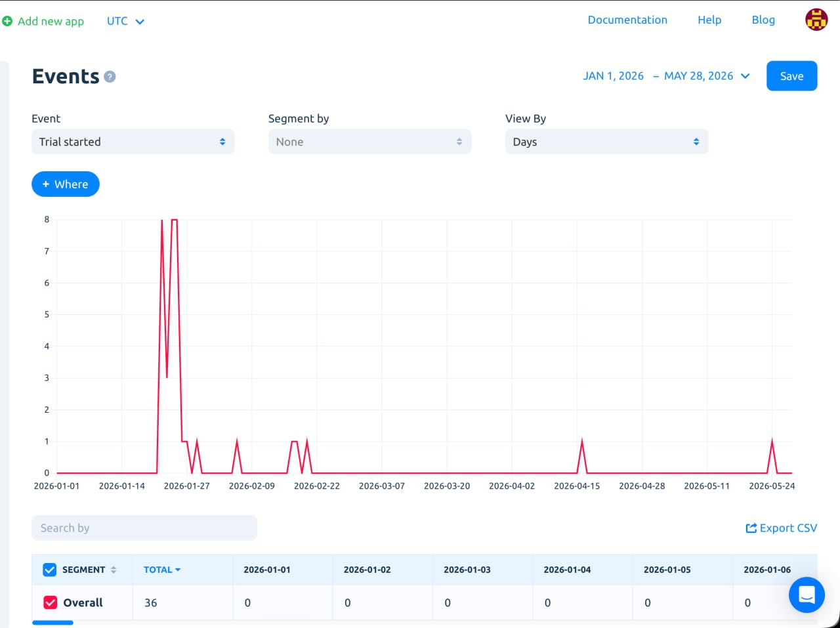Image resolution: width=840 pixels, height=628 pixels.
Task: Click the Search by input field
Action: 144,528
